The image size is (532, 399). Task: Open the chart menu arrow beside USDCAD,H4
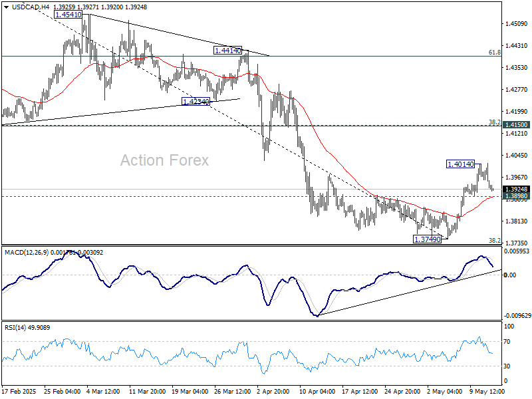7,7
